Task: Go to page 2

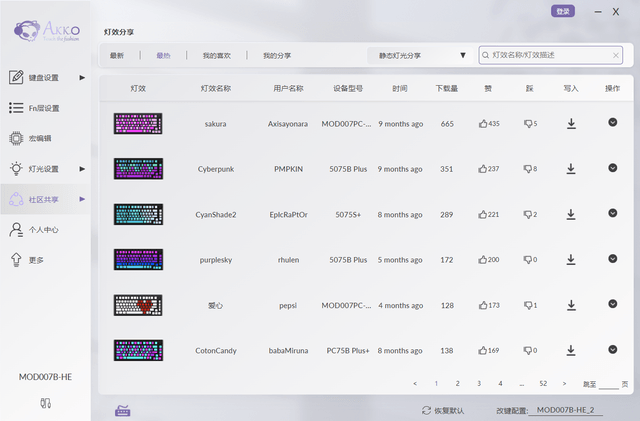Action: click(458, 383)
